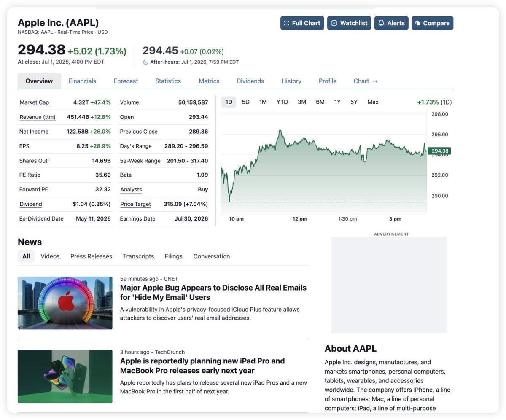Click the Volume value 50,159,587
506x420 pixels.
[193, 102]
